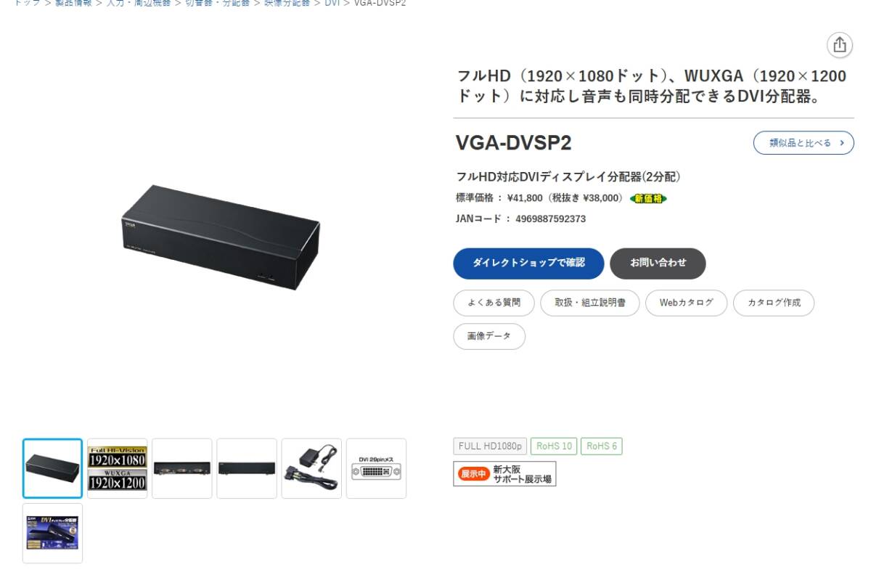
Task: Click ダイレクトショップで確認 blue button
Action: click(528, 264)
